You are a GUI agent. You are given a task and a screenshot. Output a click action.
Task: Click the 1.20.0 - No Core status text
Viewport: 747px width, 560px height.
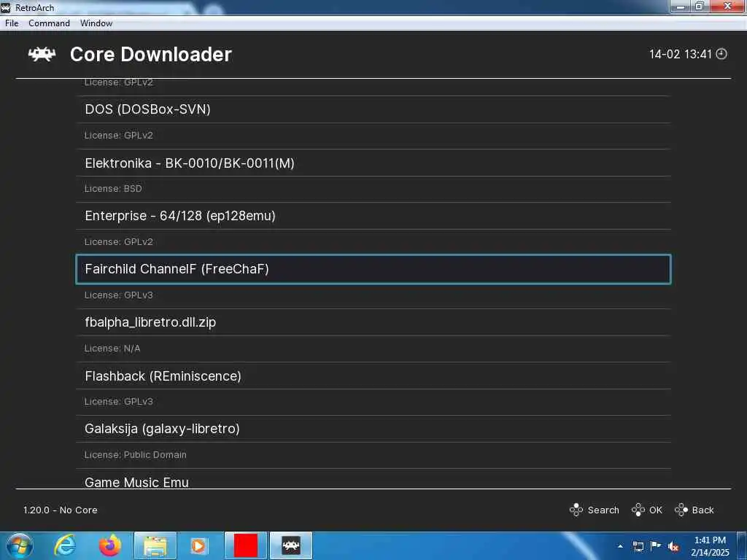click(60, 510)
